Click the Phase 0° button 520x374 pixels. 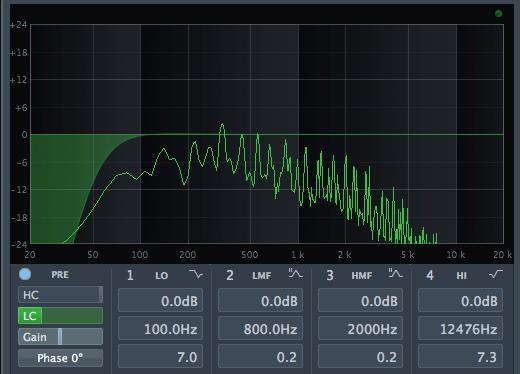pos(60,358)
